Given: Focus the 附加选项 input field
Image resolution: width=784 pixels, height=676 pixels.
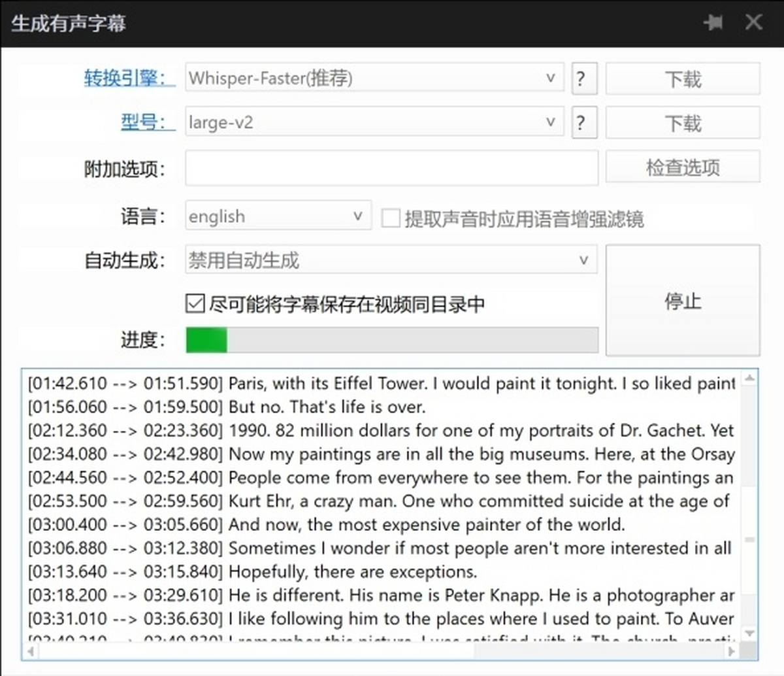Looking at the screenshot, I should click(391, 168).
